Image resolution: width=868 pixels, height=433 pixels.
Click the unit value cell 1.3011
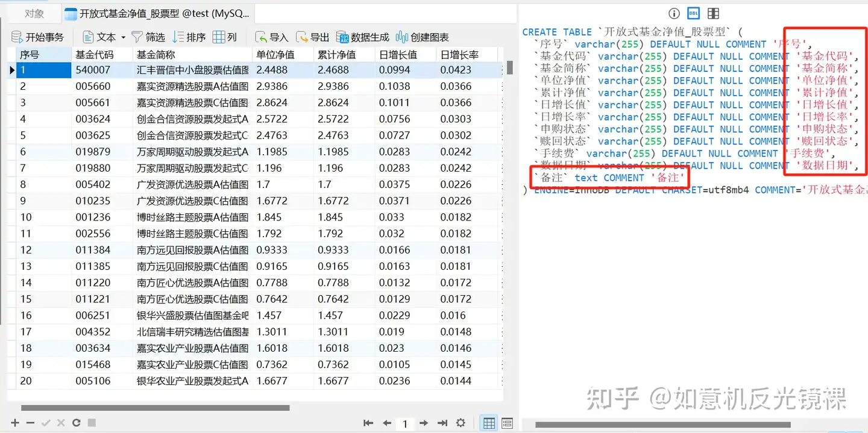(283, 332)
